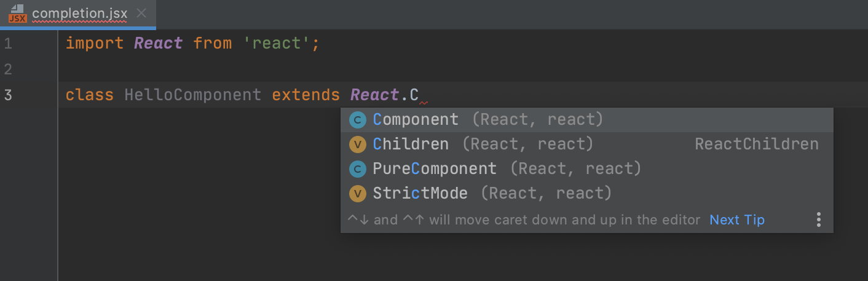Click the variable icon beside StrictMode suggestion

pyautogui.click(x=357, y=194)
